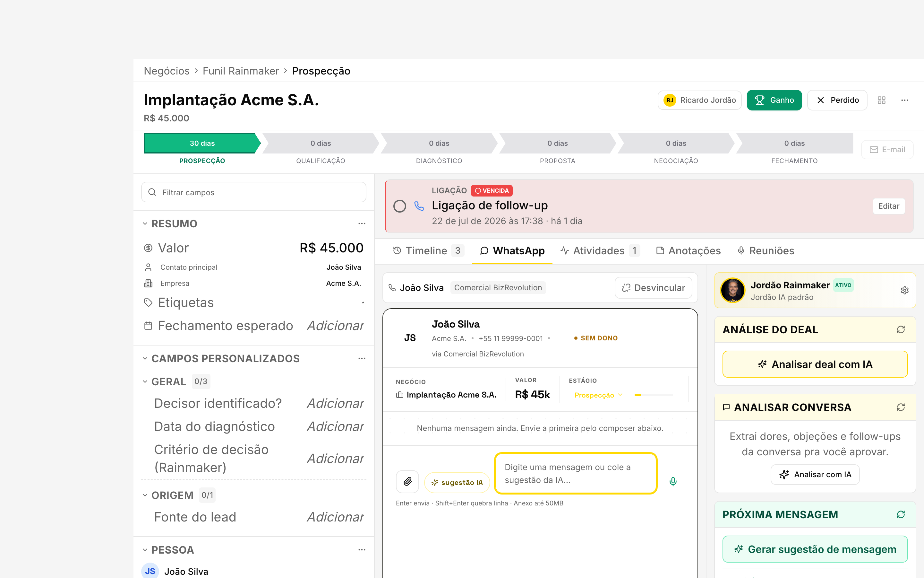This screenshot has width=924, height=578.
Task: Open the Atividades tab
Action: tap(600, 251)
